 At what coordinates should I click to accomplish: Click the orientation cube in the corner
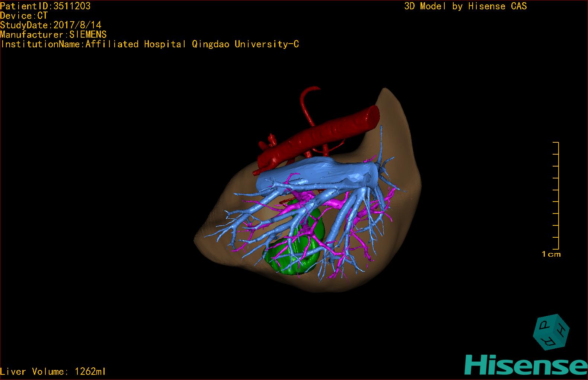click(552, 332)
